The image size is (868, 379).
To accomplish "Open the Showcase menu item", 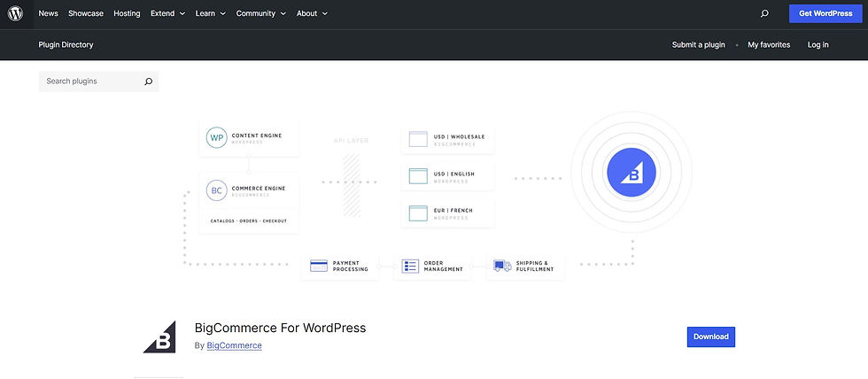I will pos(86,14).
